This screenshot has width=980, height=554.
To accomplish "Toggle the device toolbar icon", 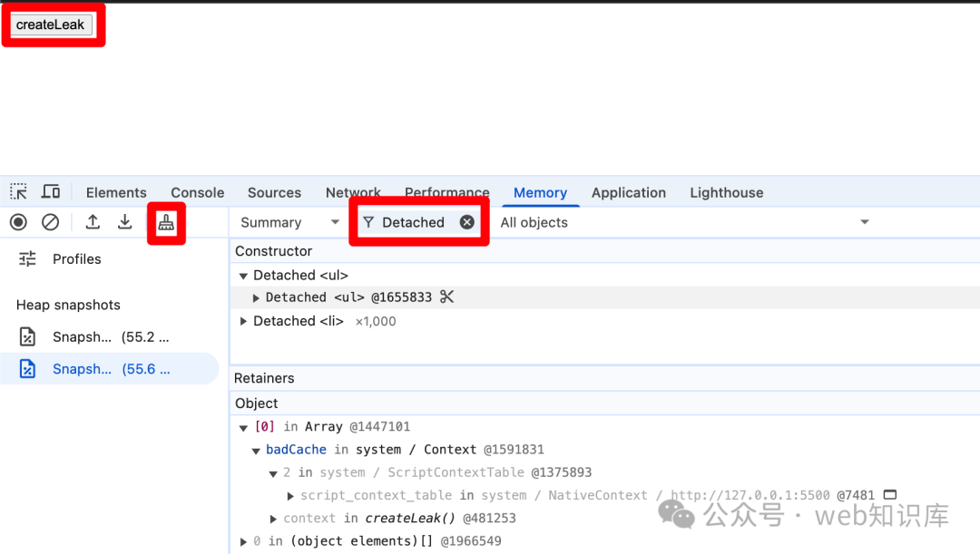I will [x=51, y=192].
